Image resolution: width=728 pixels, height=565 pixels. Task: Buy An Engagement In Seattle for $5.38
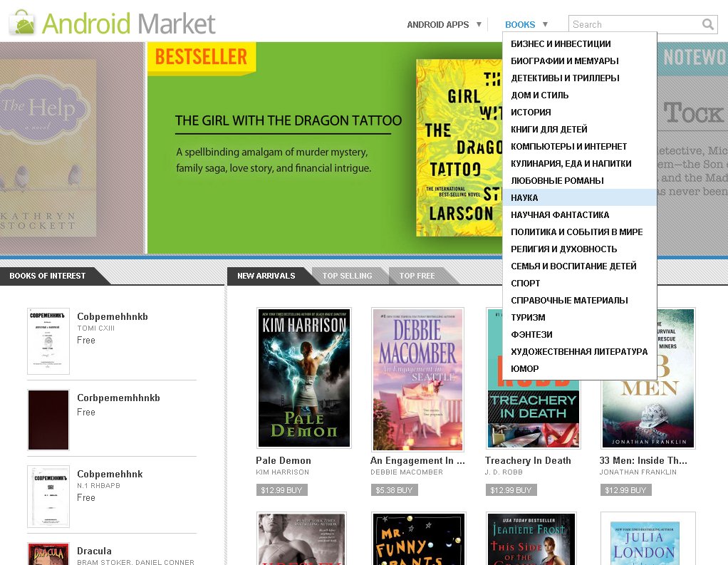point(394,490)
